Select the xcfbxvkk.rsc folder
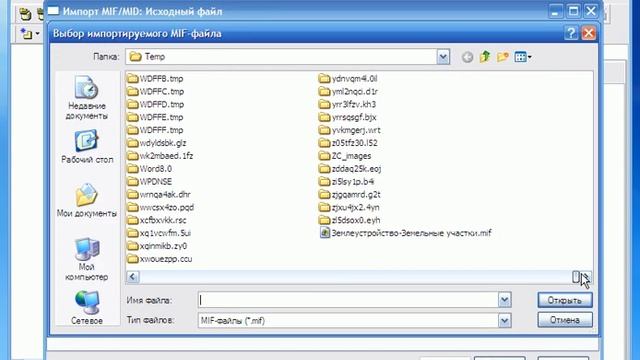 pos(157,220)
